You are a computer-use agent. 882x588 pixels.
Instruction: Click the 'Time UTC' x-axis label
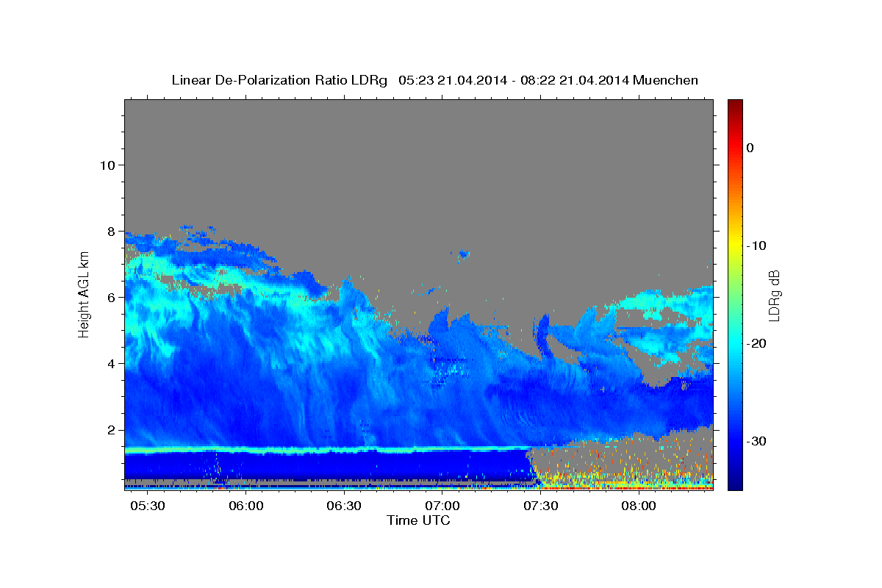click(418, 520)
